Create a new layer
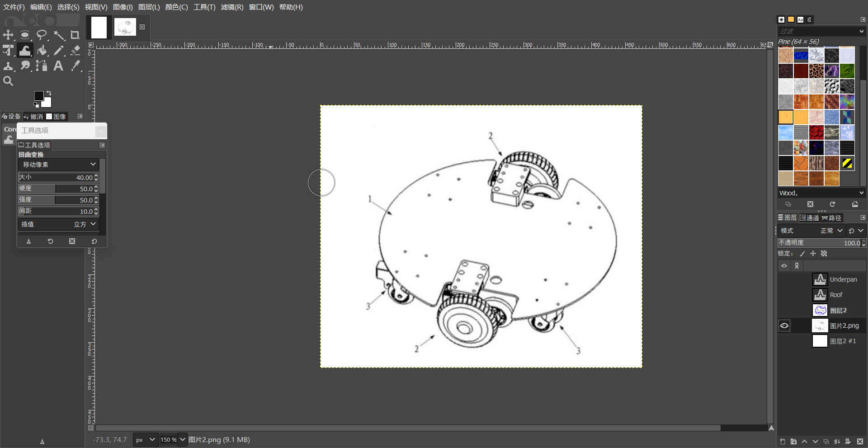 point(783,441)
